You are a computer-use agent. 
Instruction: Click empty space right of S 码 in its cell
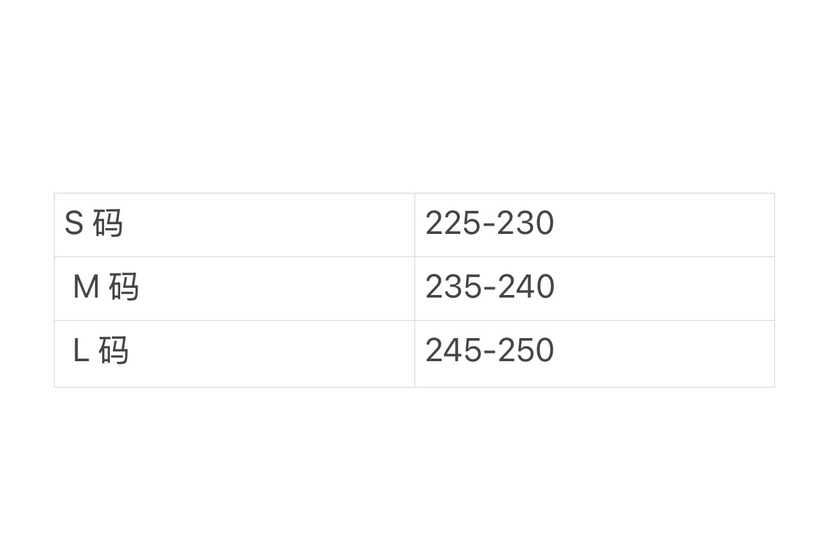point(270,223)
